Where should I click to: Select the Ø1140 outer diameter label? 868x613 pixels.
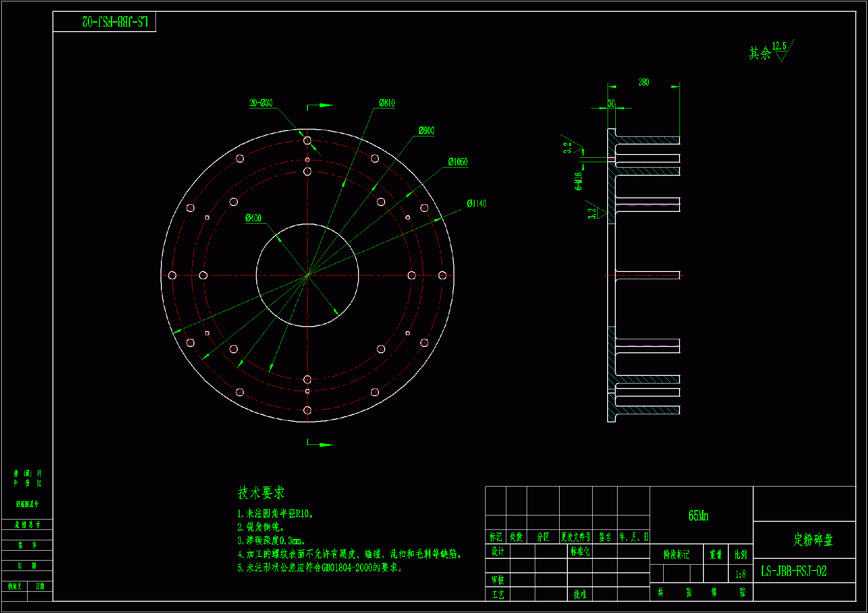point(476,204)
